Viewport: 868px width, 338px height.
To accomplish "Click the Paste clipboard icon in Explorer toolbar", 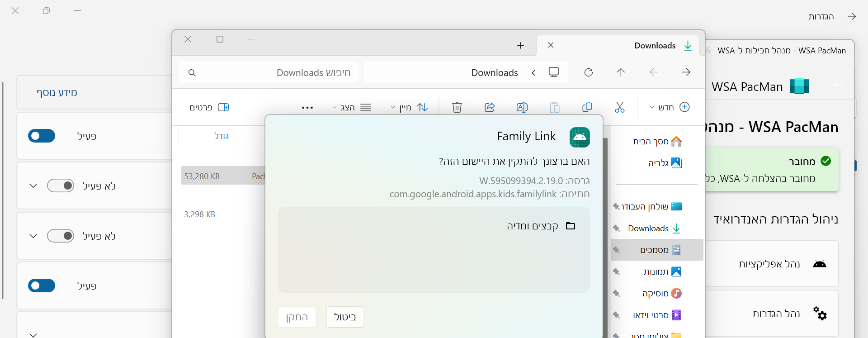I will pyautogui.click(x=555, y=107).
